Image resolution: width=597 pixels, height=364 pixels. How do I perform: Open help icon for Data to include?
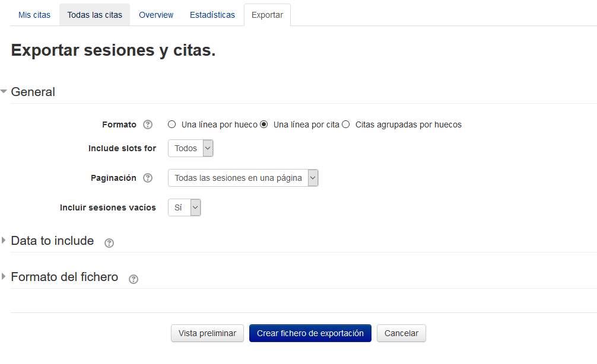[x=109, y=242]
